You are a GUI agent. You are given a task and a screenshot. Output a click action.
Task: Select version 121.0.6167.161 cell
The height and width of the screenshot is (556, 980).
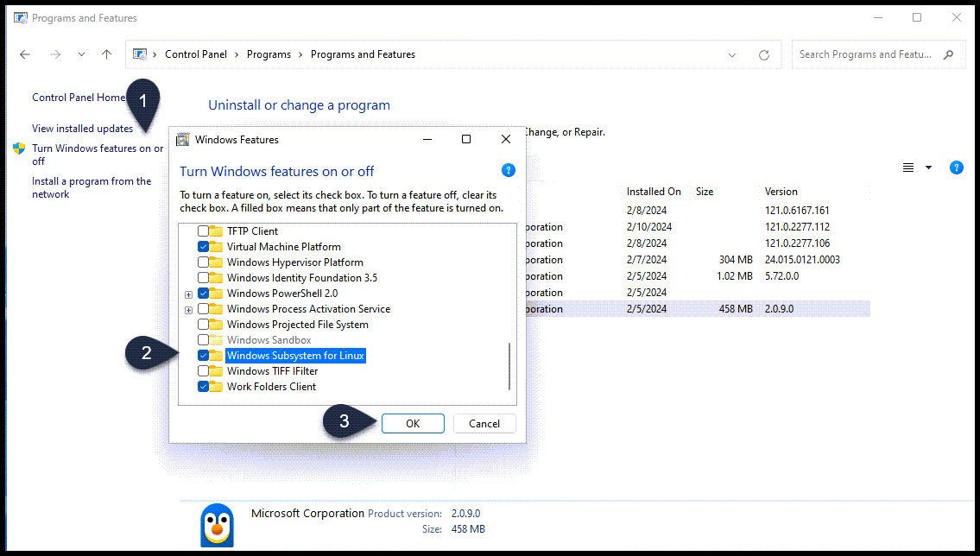[797, 211]
